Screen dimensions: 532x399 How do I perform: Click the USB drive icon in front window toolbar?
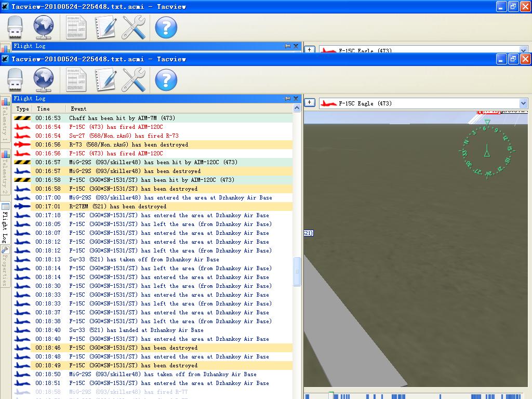point(15,81)
